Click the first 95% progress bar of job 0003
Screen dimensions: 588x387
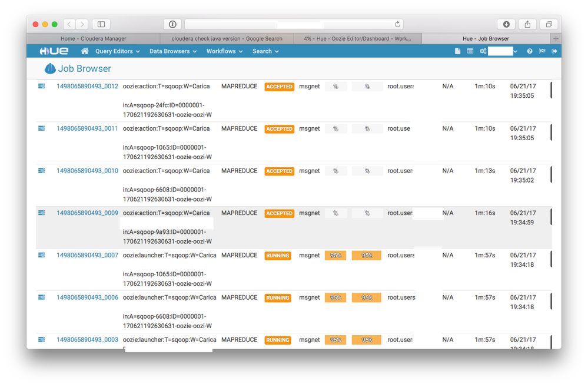point(335,340)
